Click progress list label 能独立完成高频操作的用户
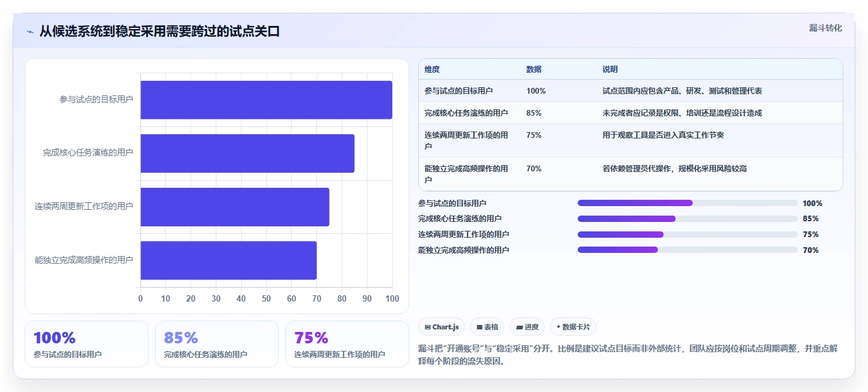The height and width of the screenshot is (392, 868). pyautogui.click(x=464, y=250)
